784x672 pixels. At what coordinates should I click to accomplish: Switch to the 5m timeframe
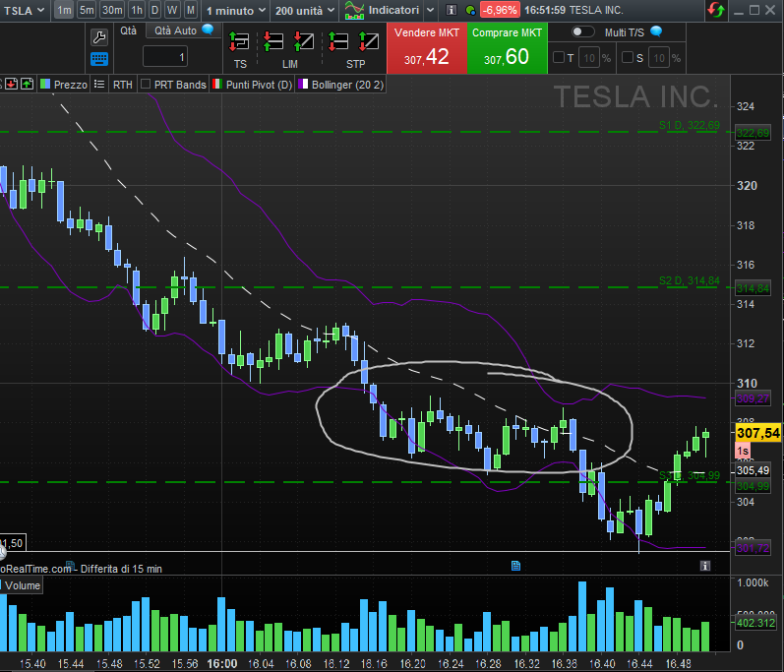87,10
